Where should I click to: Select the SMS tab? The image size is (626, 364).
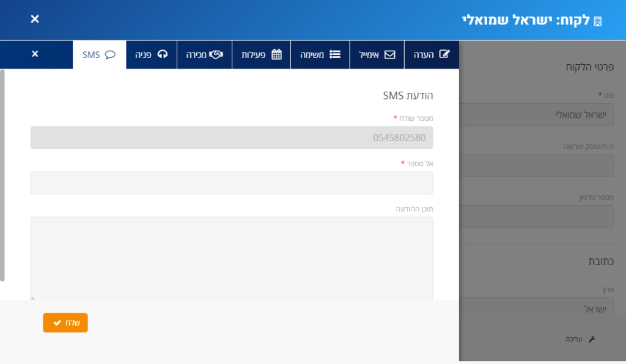pos(100,54)
